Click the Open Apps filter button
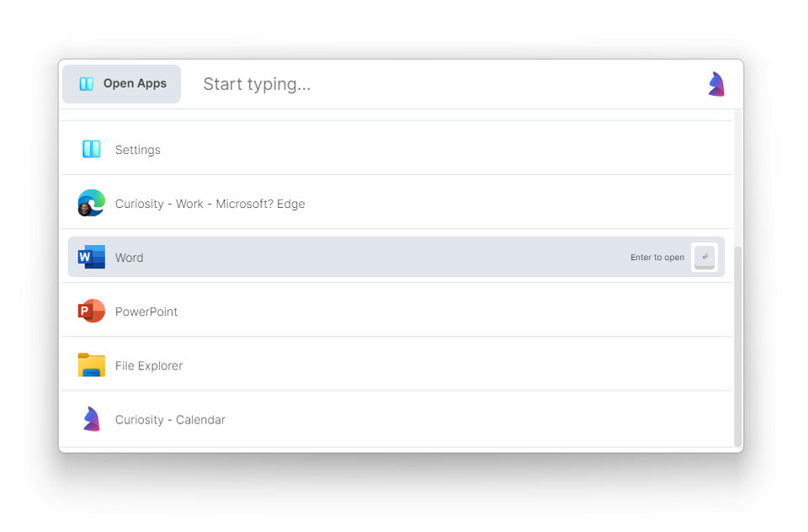This screenshot has width=808, height=532. coord(121,84)
